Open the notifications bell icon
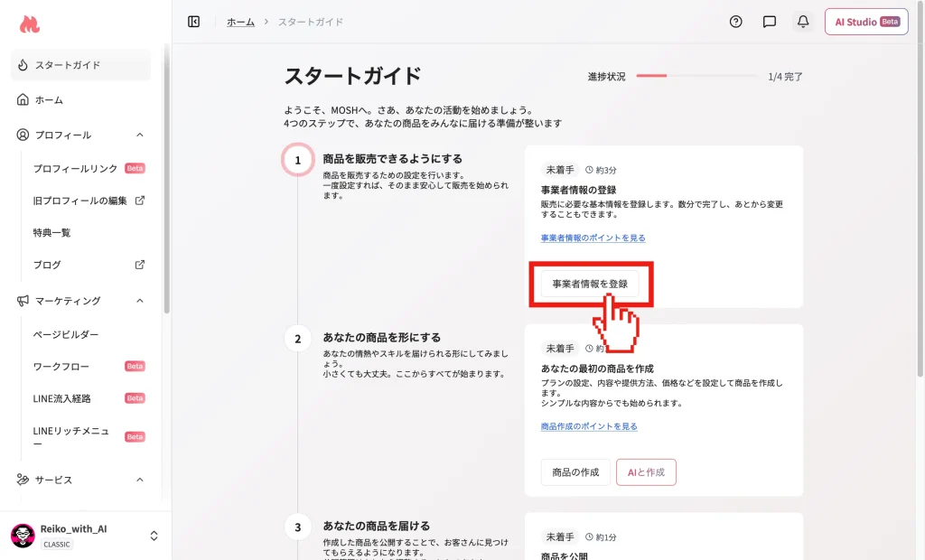The width and height of the screenshot is (925, 560). tap(803, 22)
